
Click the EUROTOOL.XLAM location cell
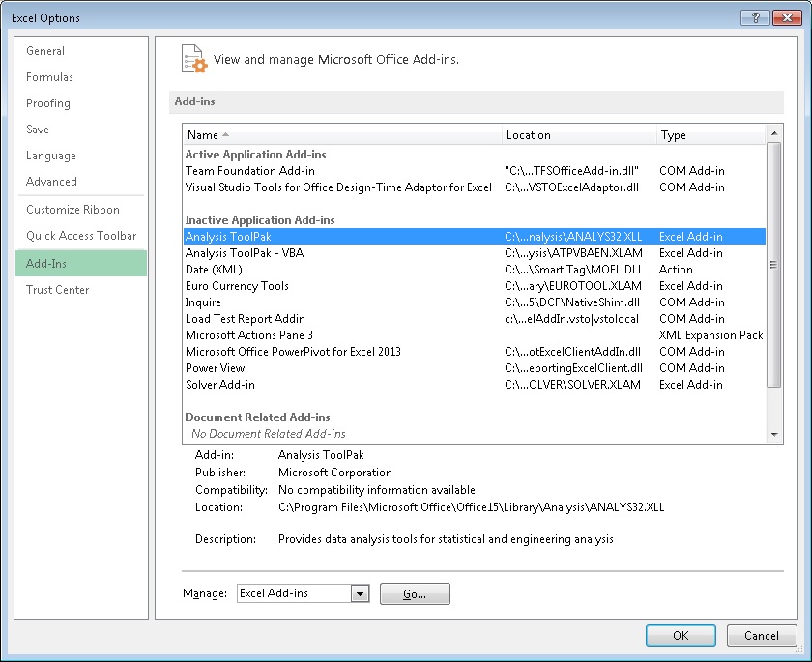(x=573, y=286)
